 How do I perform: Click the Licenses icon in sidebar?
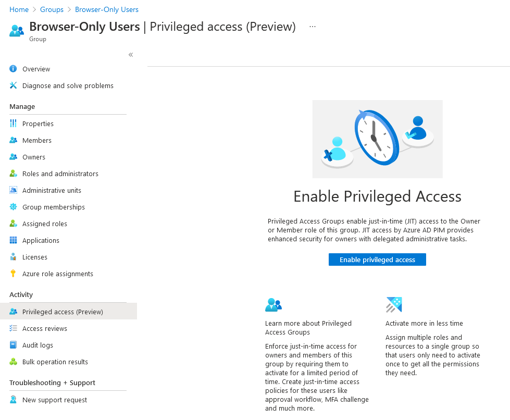coord(13,257)
